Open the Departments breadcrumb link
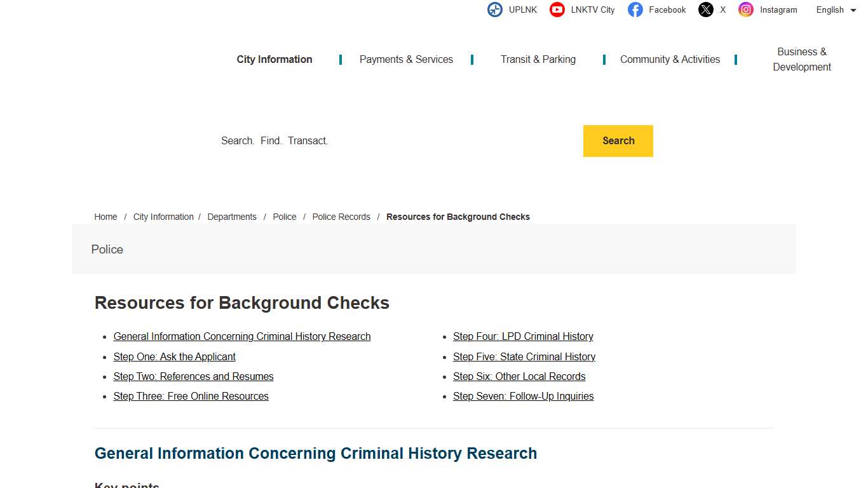The image size is (868, 488). [232, 217]
